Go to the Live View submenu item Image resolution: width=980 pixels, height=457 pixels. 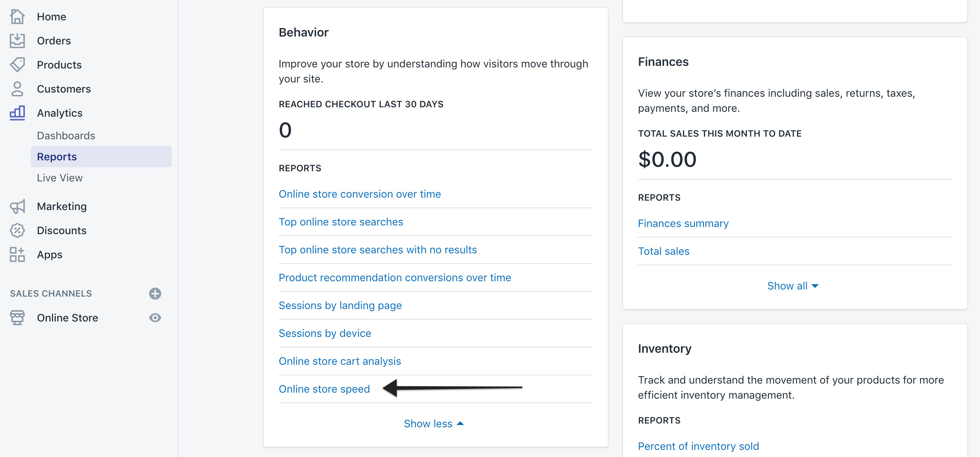60,178
